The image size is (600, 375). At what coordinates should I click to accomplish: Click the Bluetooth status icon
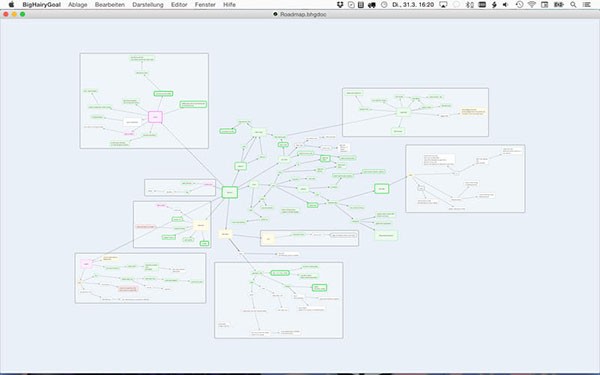click(x=470, y=5)
